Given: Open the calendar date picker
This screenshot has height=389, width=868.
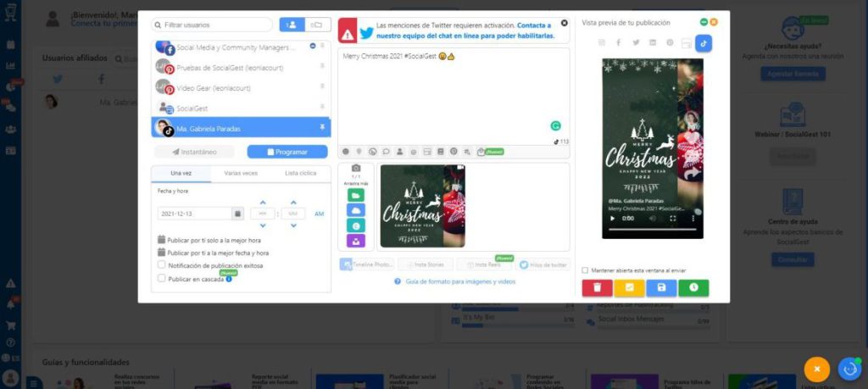Looking at the screenshot, I should click(237, 214).
